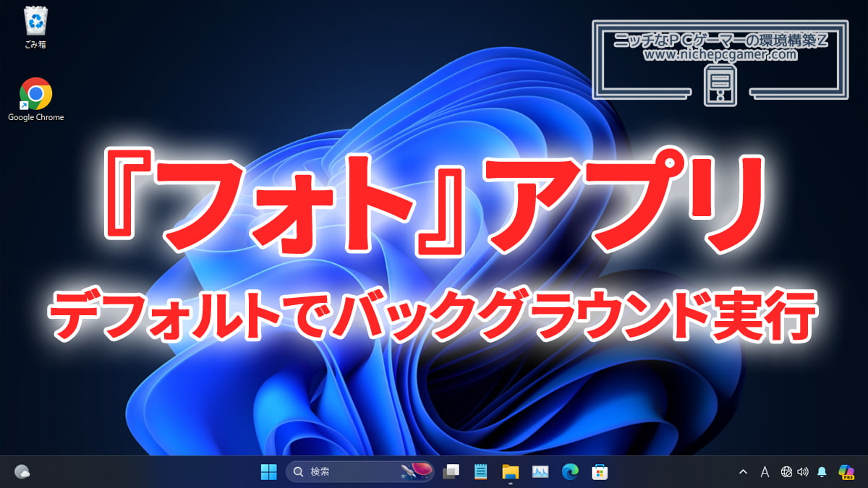
Task: Launch Microsoft Edge from the taskbar
Action: click(x=570, y=472)
